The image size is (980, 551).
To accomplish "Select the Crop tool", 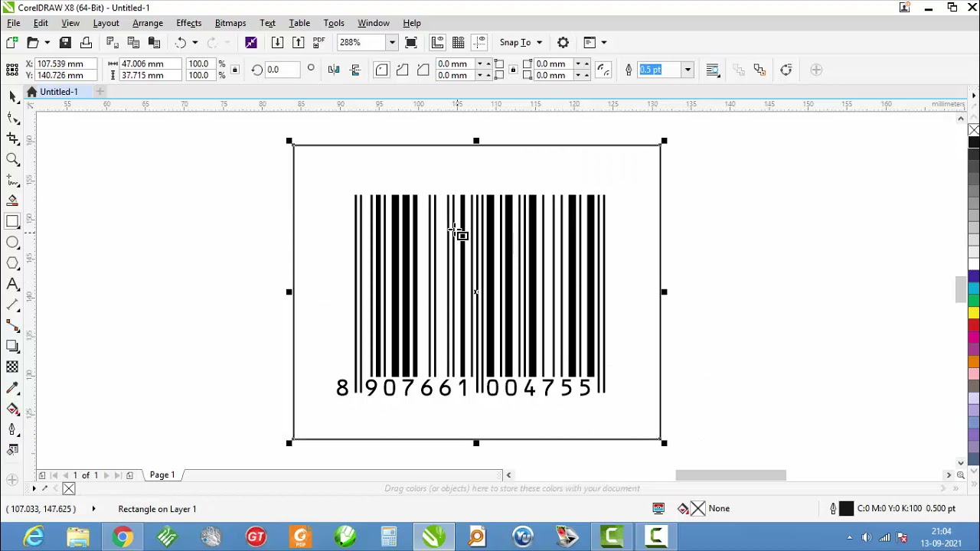I will pyautogui.click(x=12, y=139).
